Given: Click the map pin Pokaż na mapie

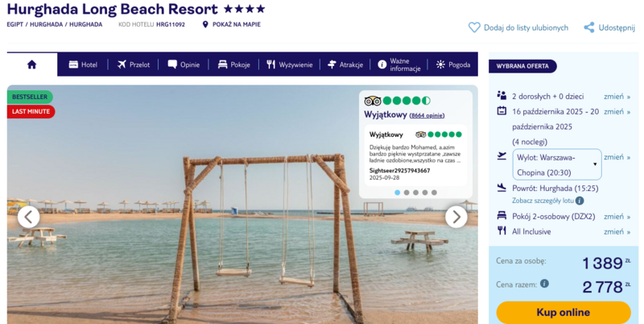Looking at the screenshot, I should pyautogui.click(x=205, y=25).
